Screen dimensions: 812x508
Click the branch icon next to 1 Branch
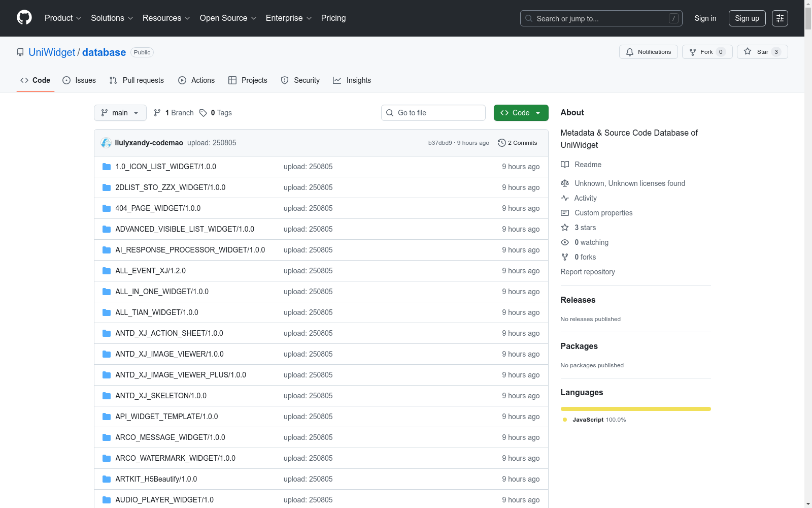[157, 113]
